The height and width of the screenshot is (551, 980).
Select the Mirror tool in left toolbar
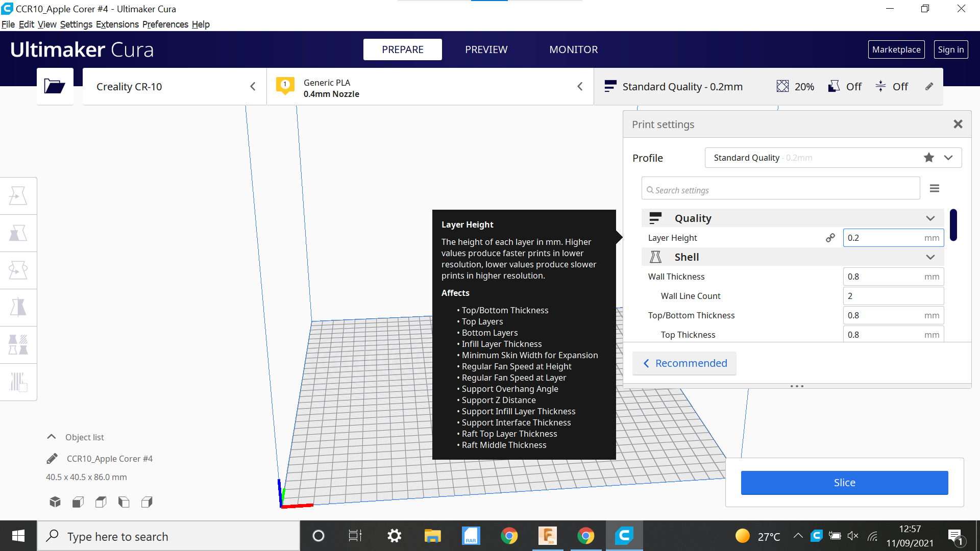click(x=18, y=308)
